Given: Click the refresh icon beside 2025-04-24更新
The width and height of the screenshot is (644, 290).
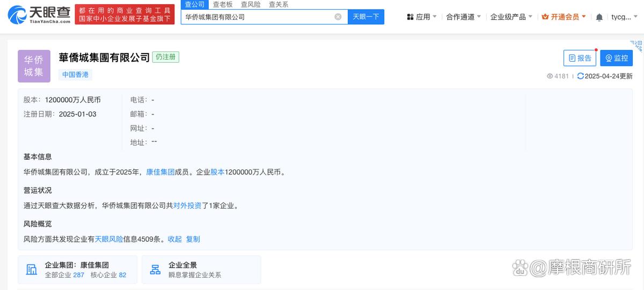Looking at the screenshot, I should click(x=580, y=76).
